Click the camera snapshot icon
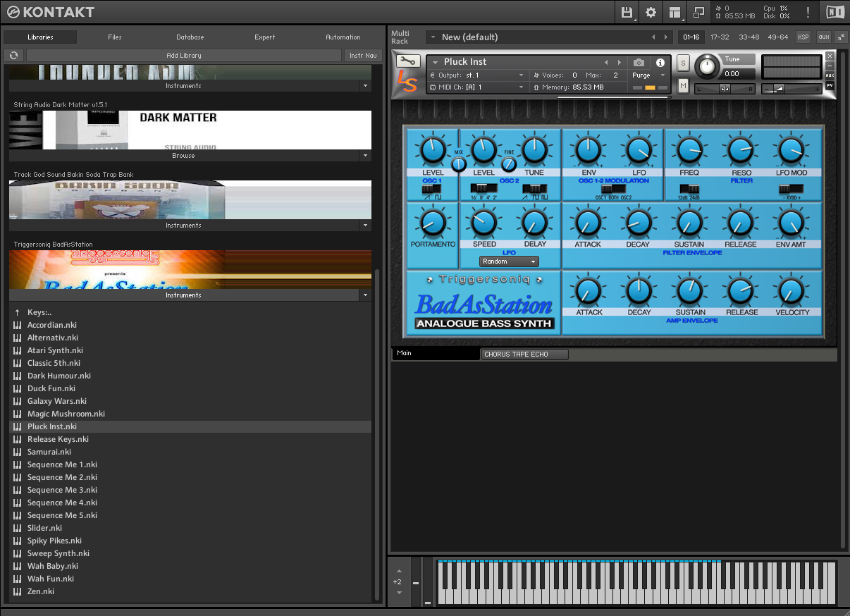This screenshot has height=616, width=850. (639, 63)
